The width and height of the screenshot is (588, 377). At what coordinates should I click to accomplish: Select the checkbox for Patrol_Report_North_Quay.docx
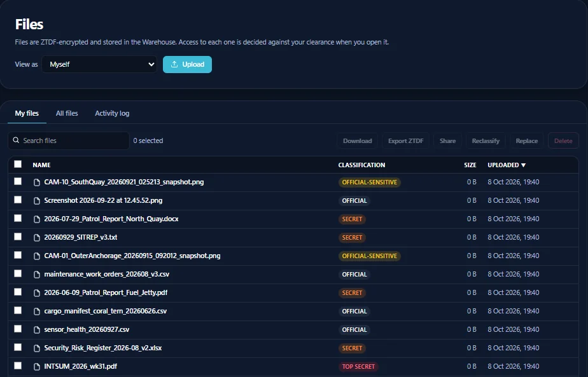click(x=18, y=218)
